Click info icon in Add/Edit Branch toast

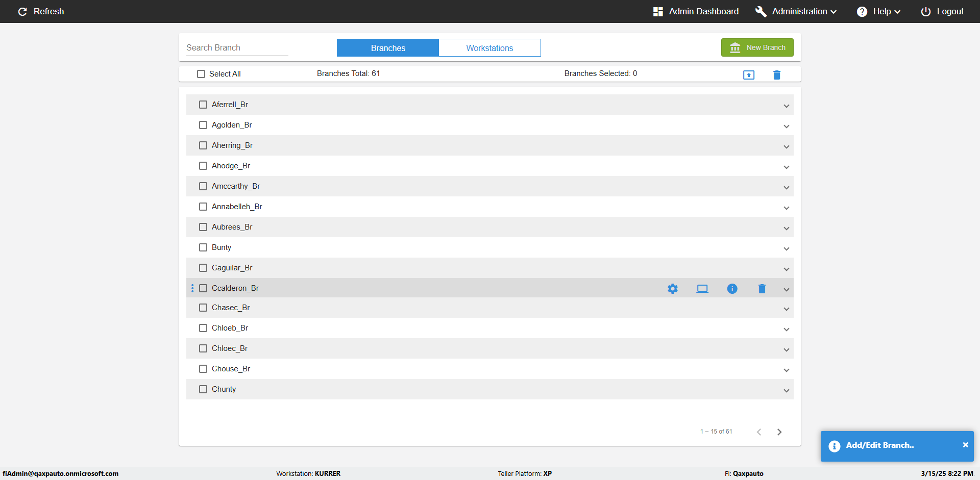click(x=835, y=446)
